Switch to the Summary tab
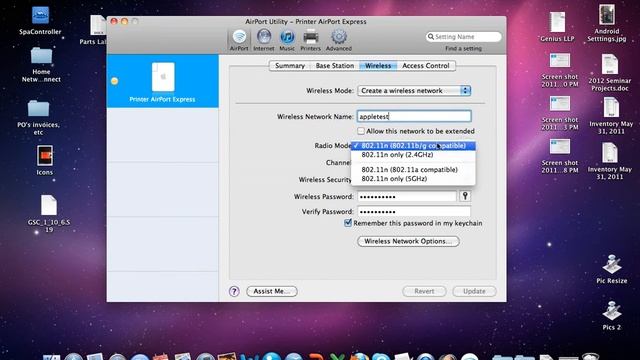The height and width of the screenshot is (360, 640). click(290, 66)
